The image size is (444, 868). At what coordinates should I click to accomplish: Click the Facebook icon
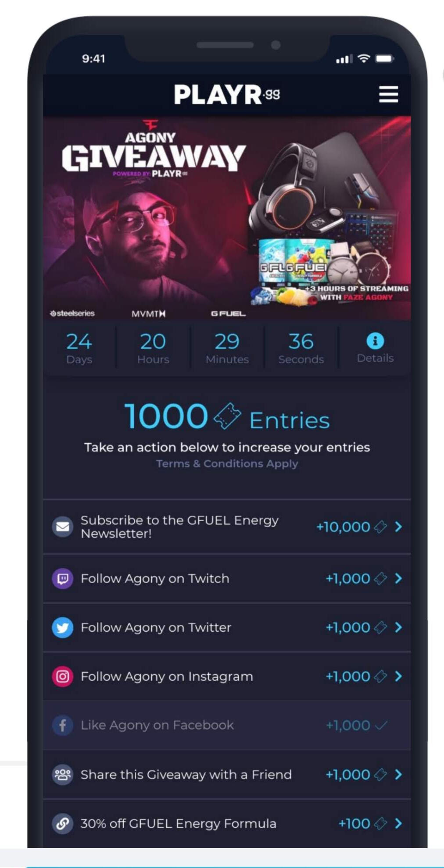pos(63,726)
